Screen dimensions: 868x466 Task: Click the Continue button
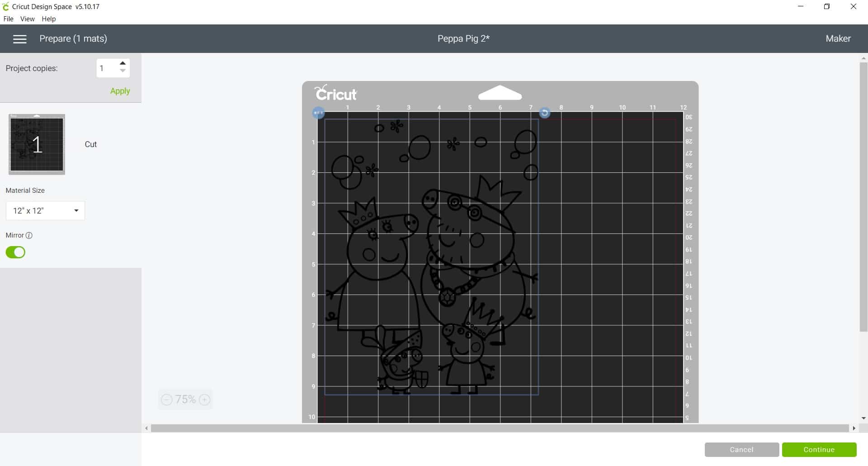pyautogui.click(x=819, y=449)
